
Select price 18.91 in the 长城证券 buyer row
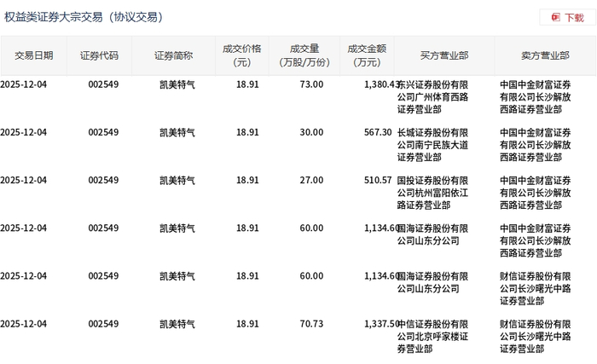[x=247, y=132]
